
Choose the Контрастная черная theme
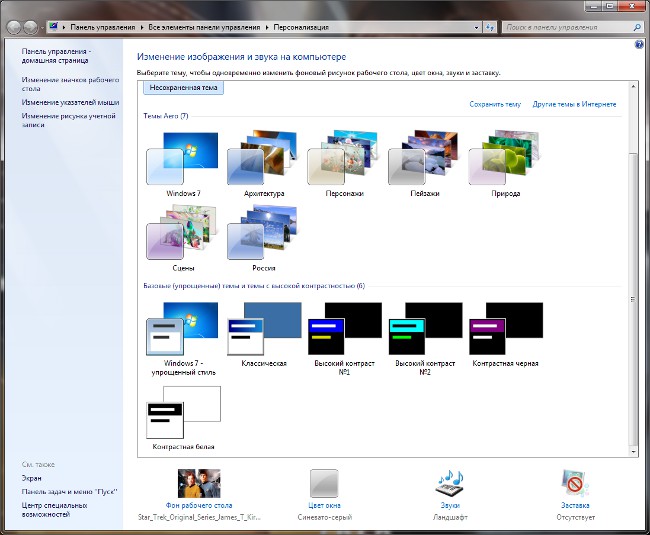click(505, 335)
